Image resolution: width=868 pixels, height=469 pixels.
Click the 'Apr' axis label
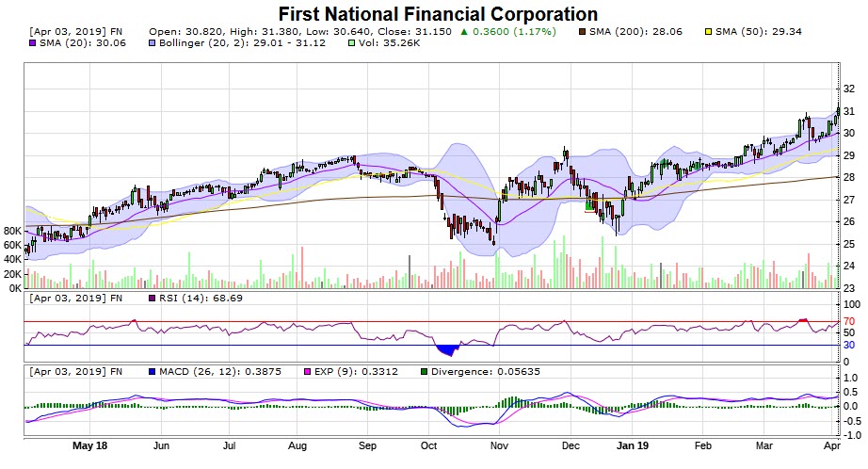pos(832,445)
